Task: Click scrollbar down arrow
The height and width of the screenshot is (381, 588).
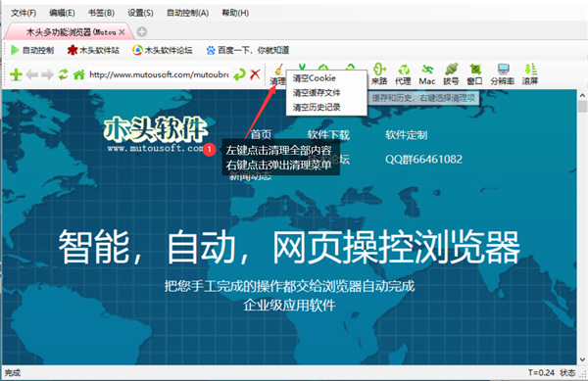Action: (582, 359)
